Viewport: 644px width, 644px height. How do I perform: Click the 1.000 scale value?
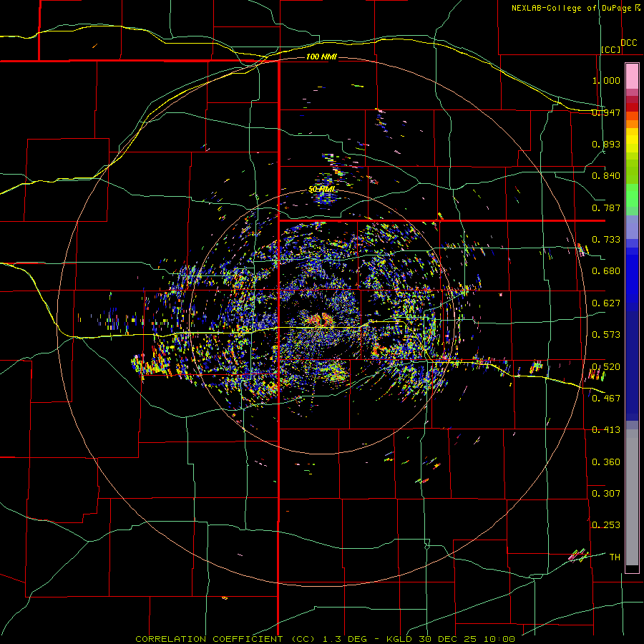coord(606,80)
